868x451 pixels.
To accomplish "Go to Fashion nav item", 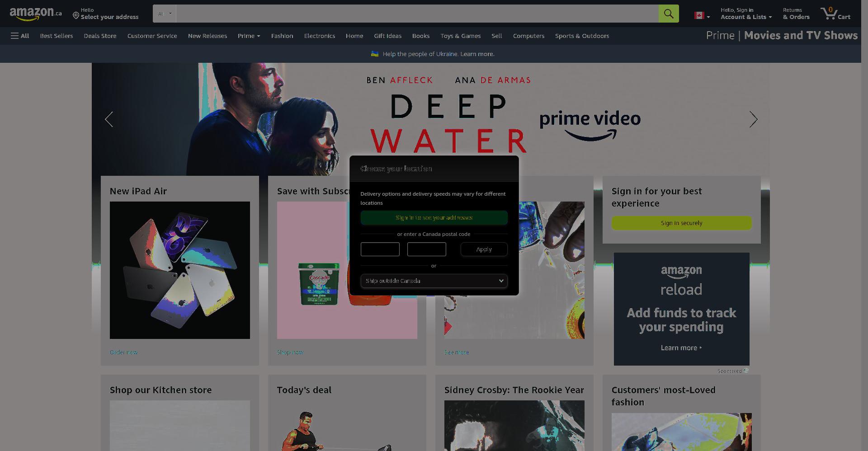I will point(282,36).
